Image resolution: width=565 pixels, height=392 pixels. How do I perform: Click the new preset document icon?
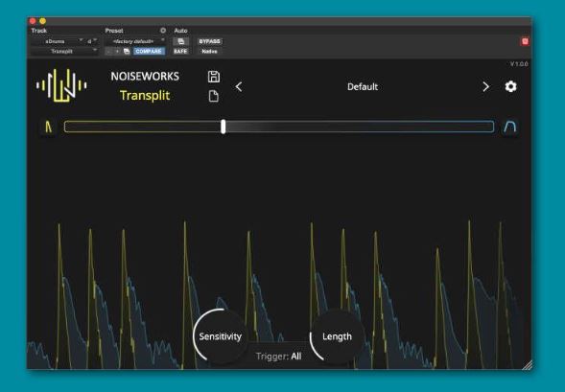coord(214,96)
